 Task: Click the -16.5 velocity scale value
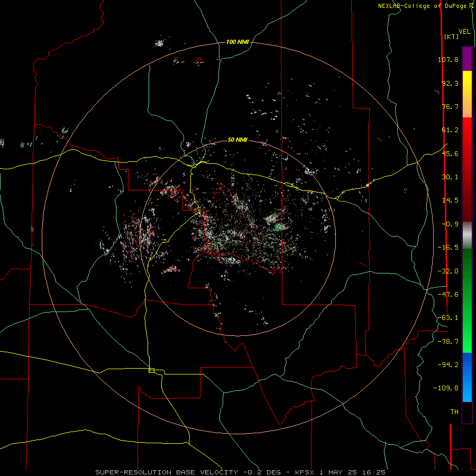coord(448,248)
